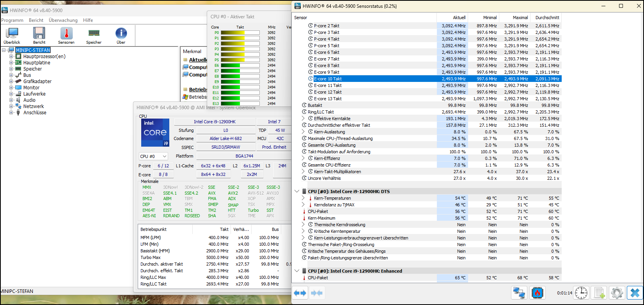The width and height of the screenshot is (644, 305).
Task: Click the thermometer icon beside CPU-Paket DTS row
Action: pyautogui.click(x=304, y=211)
